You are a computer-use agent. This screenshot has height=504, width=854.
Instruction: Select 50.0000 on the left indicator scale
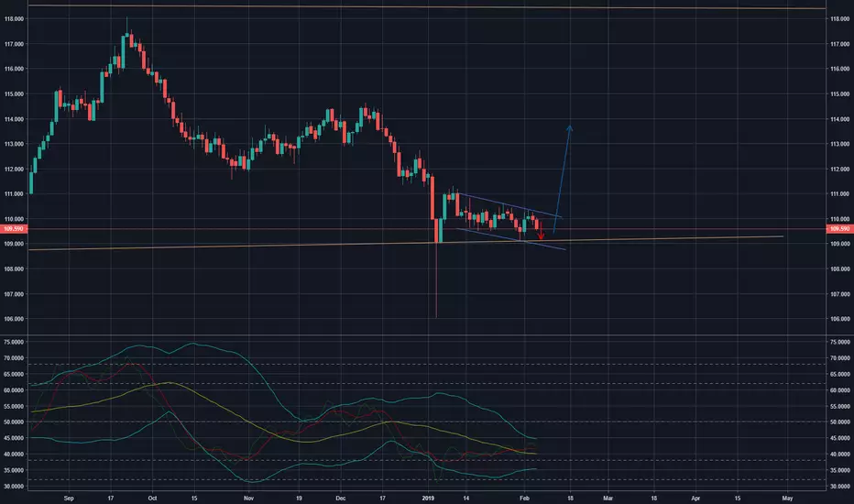[x=14, y=422]
